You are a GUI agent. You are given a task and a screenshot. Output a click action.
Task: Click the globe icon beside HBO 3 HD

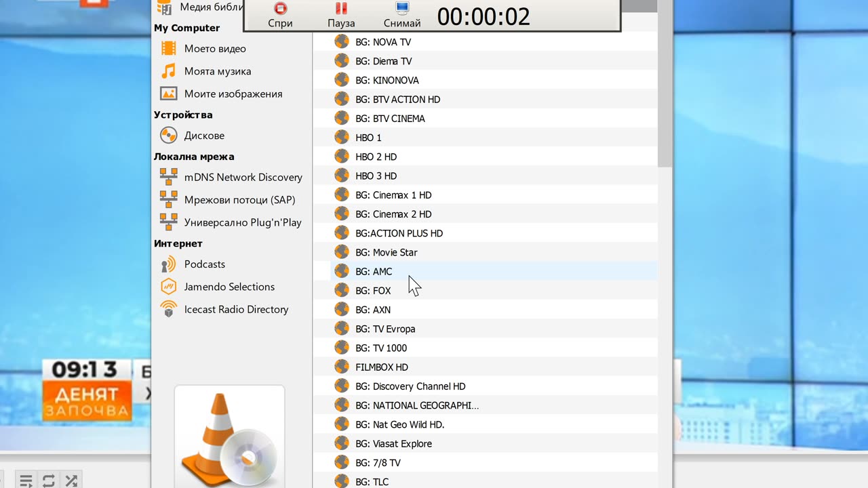click(342, 176)
